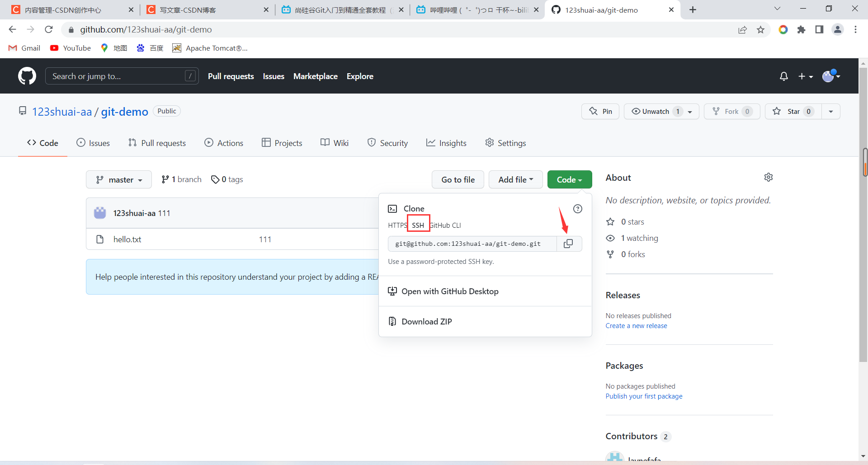Image resolution: width=868 pixels, height=465 pixels.
Task: Edit repository details gear in About
Action: (769, 177)
